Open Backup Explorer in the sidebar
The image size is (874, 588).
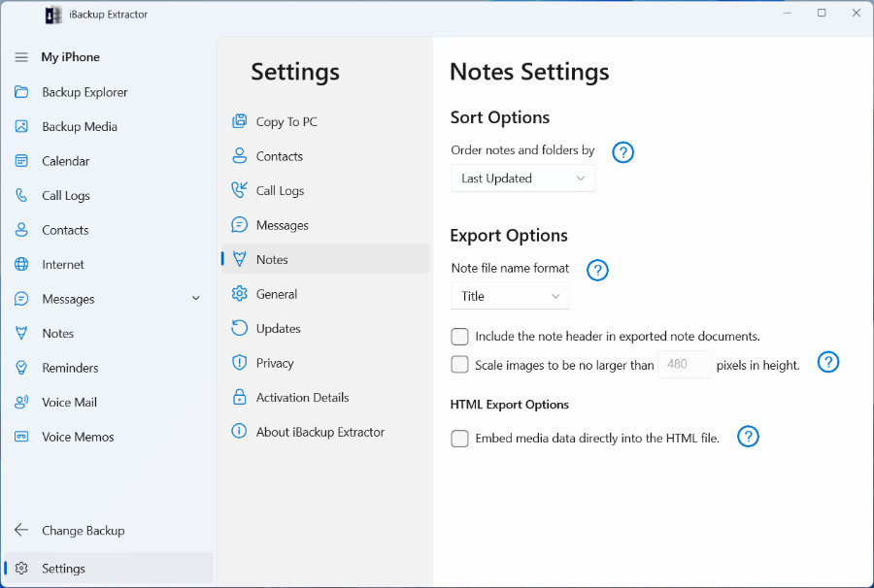click(84, 92)
